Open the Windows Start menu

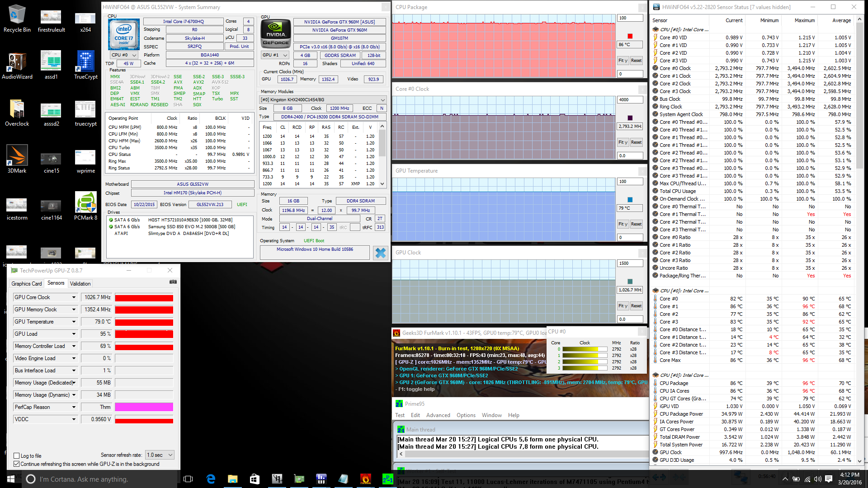click(x=11, y=479)
